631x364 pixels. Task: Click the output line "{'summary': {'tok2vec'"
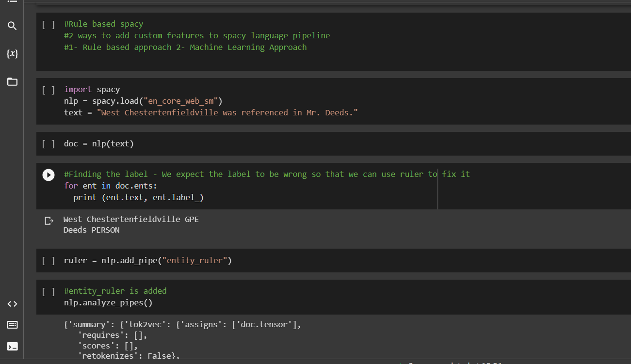click(x=182, y=324)
